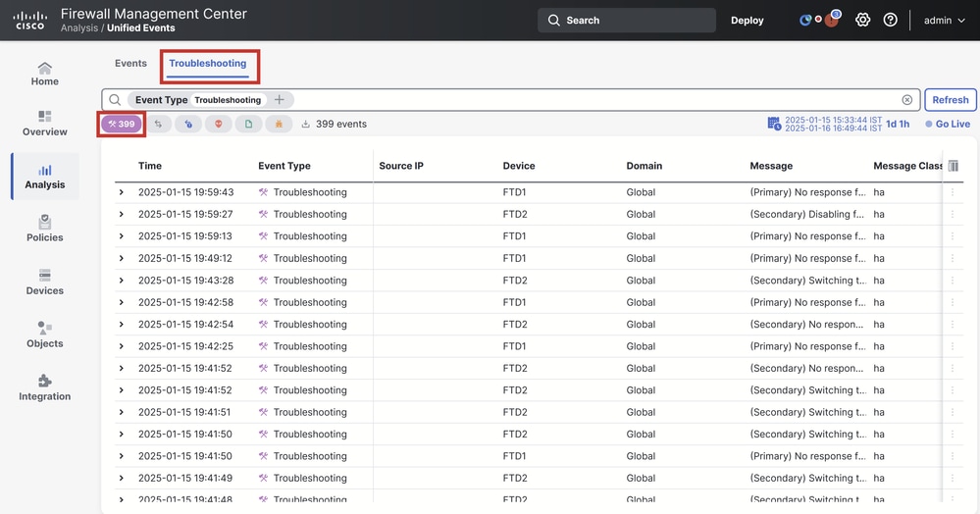Toggle the blue security events filter pill
980x514 pixels.
point(188,124)
